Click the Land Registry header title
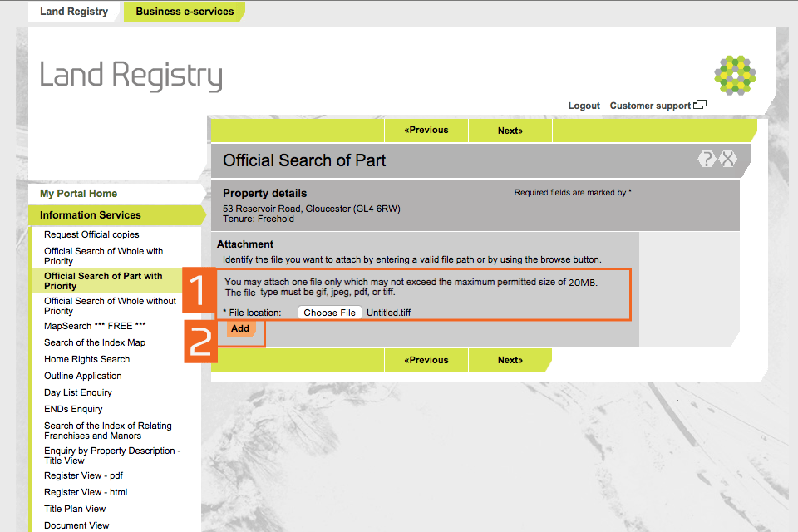 (x=131, y=76)
